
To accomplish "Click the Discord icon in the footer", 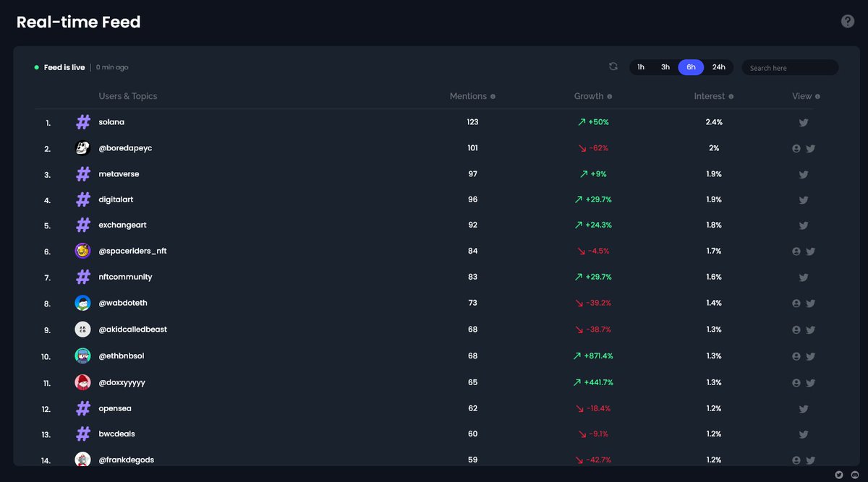I will [x=854, y=475].
